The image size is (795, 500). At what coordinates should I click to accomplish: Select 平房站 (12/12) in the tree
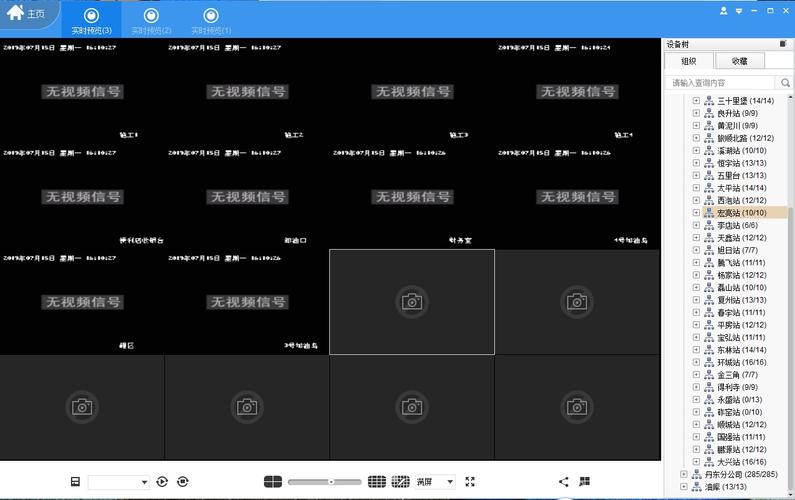click(741, 325)
